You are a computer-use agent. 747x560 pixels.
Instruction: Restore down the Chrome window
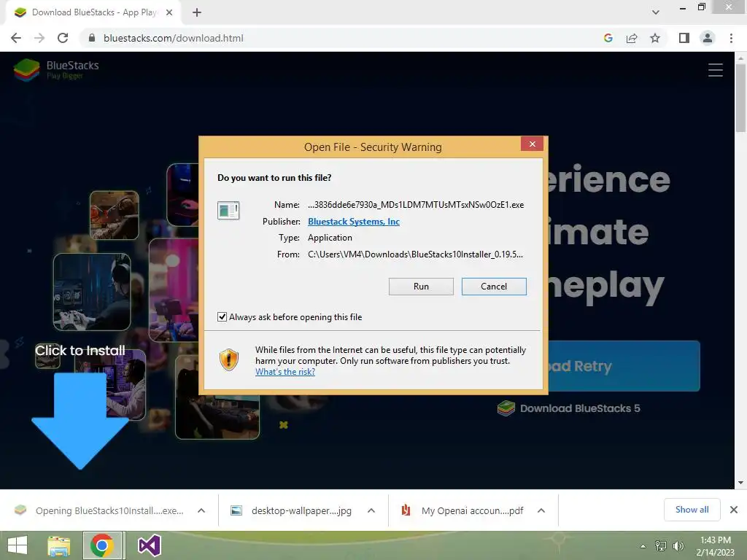(701, 7)
